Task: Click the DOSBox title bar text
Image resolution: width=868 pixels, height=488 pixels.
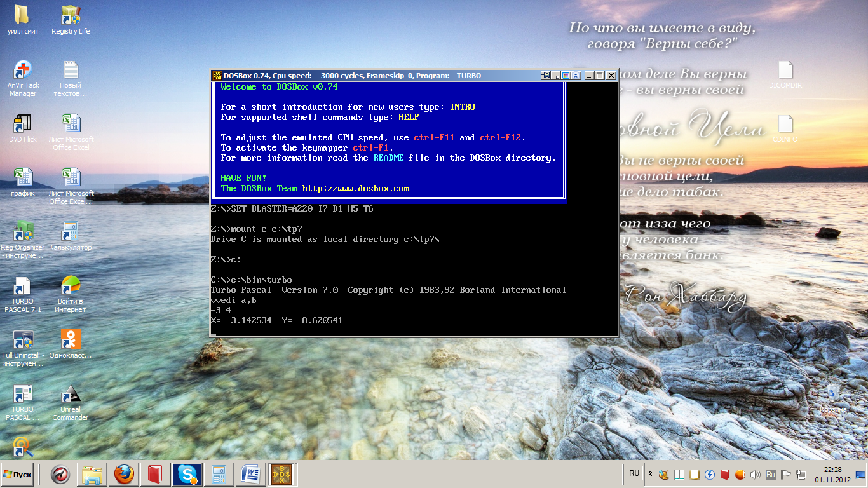Action: (352, 76)
